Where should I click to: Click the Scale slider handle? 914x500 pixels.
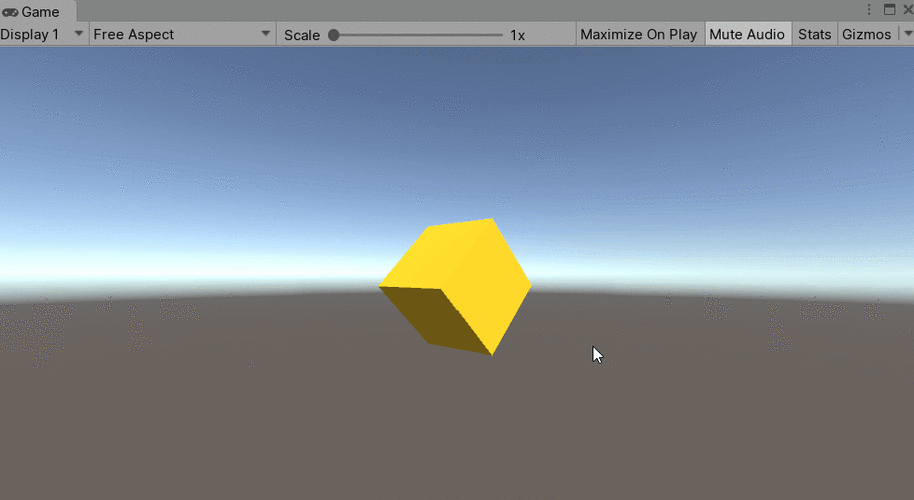pos(333,35)
